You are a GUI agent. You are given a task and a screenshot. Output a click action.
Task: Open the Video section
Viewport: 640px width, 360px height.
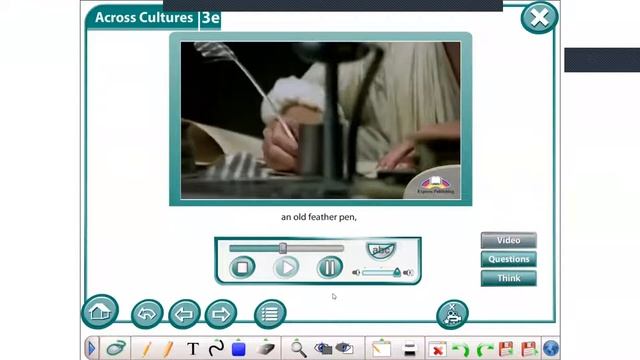click(509, 240)
